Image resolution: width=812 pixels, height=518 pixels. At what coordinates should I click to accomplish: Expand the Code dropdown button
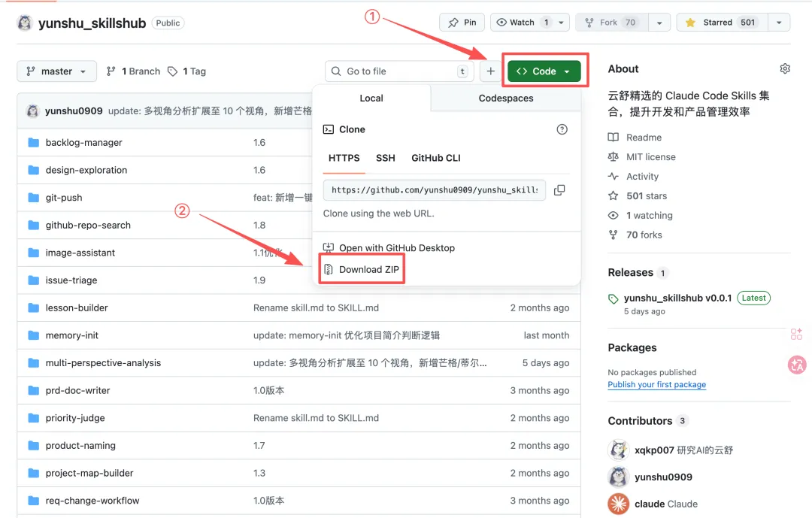(544, 71)
